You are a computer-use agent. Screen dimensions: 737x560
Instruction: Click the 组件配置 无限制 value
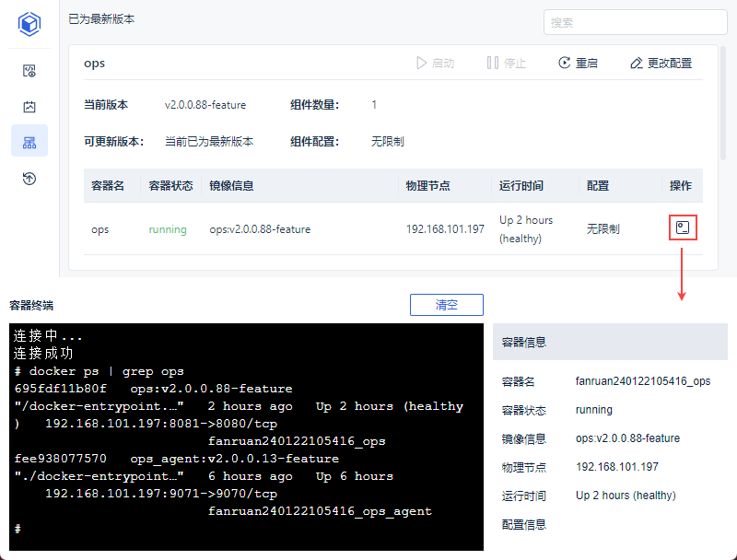pyautogui.click(x=387, y=142)
